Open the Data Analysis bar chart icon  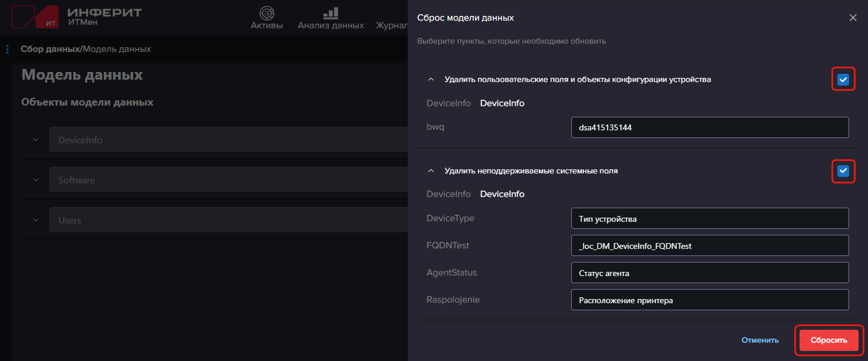tap(330, 12)
